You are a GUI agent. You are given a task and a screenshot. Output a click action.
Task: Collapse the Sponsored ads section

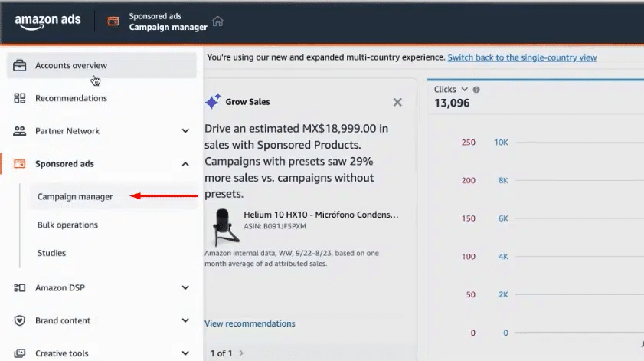(185, 164)
